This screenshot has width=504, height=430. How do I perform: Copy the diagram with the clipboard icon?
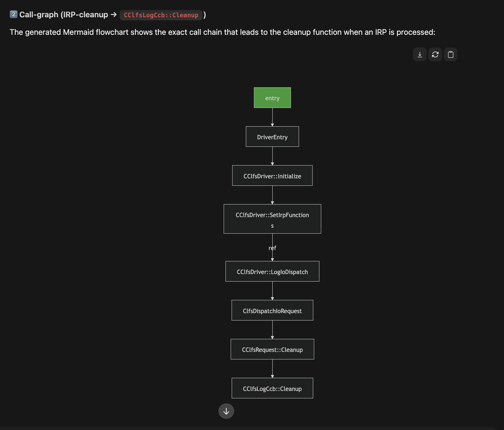tap(450, 55)
